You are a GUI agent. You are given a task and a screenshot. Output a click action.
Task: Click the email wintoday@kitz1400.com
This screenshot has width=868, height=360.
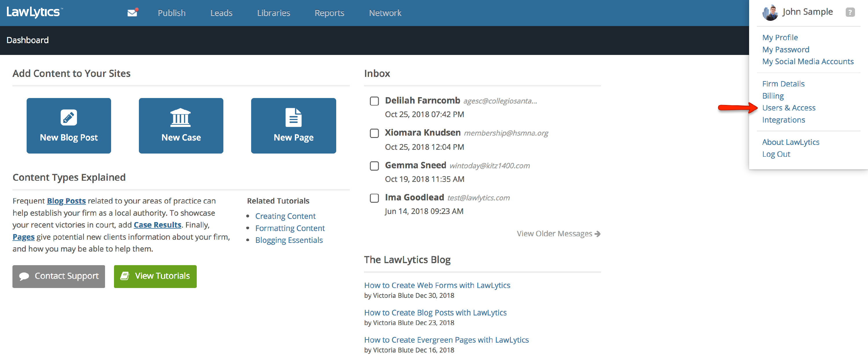coord(489,166)
